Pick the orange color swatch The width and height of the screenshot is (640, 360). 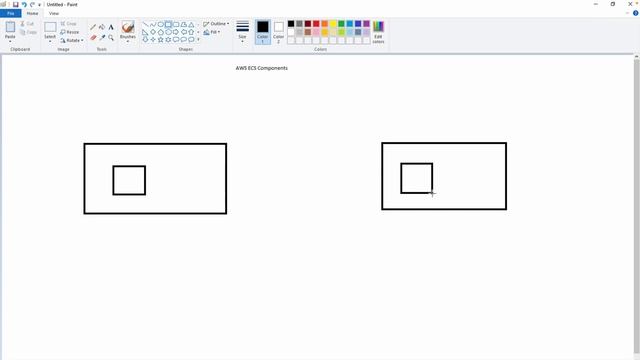[x=324, y=24]
